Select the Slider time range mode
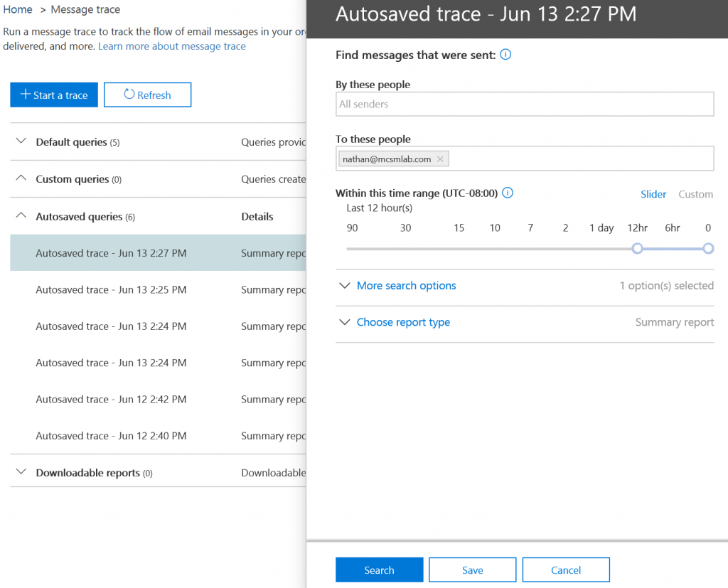 (x=653, y=194)
